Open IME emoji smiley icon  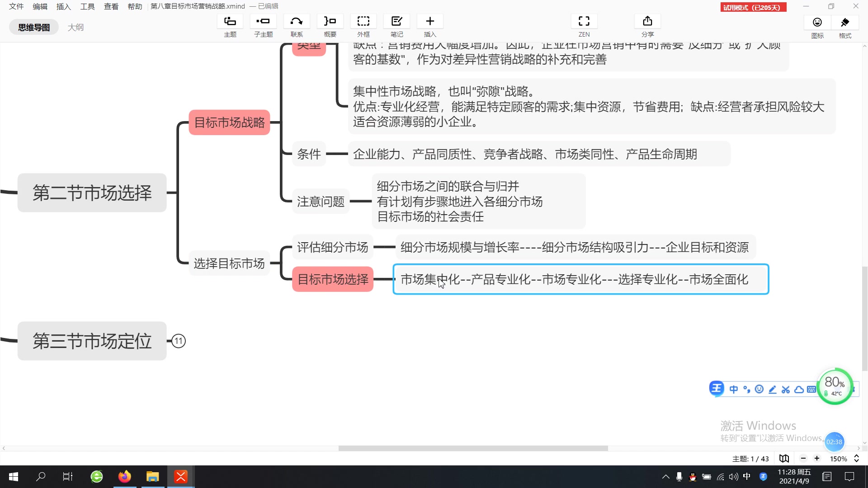point(759,389)
